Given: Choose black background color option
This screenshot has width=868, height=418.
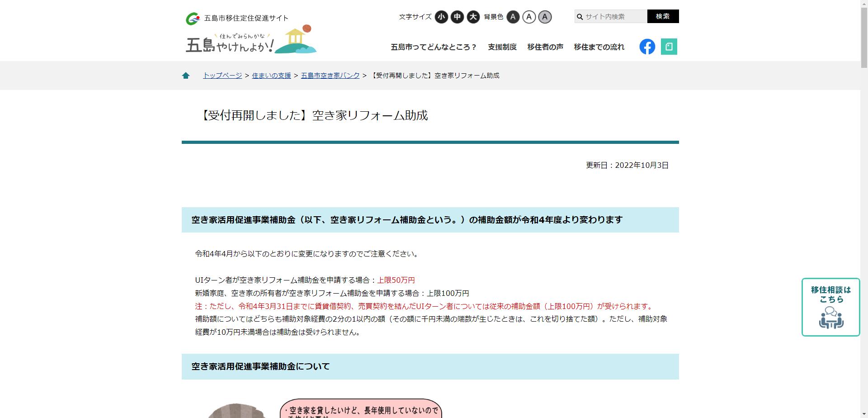Looking at the screenshot, I should (513, 17).
